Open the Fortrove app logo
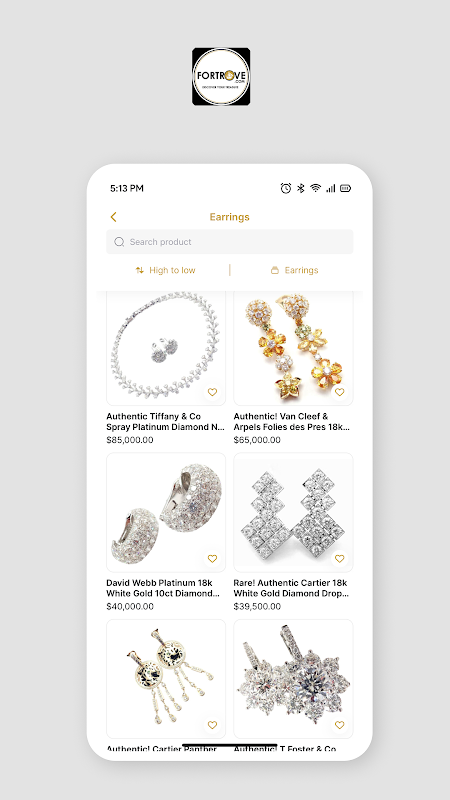Viewport: 450px width, 800px height. pos(221,77)
